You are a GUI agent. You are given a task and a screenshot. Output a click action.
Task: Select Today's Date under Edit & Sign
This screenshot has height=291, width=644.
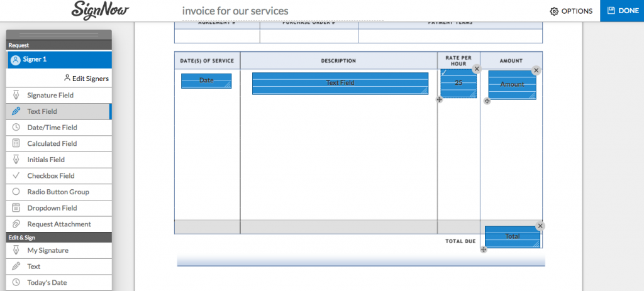(47, 283)
